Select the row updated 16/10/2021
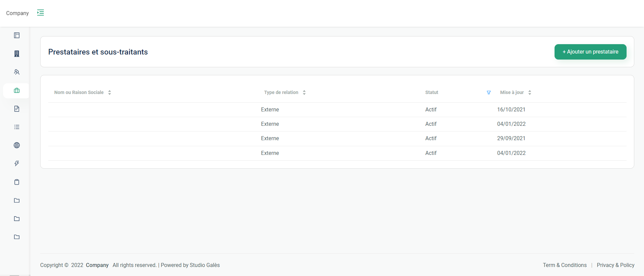Screen dimensions: 644x276 tap(337, 110)
